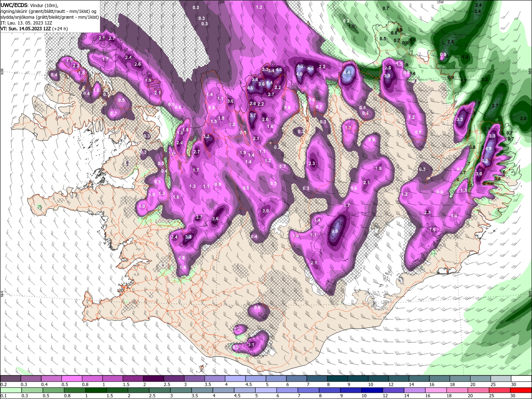Image resolution: width=532 pixels, height=399 pixels.
Task: Pick the dark blue 10 swatch in lower scale
Action: (x=372, y=390)
